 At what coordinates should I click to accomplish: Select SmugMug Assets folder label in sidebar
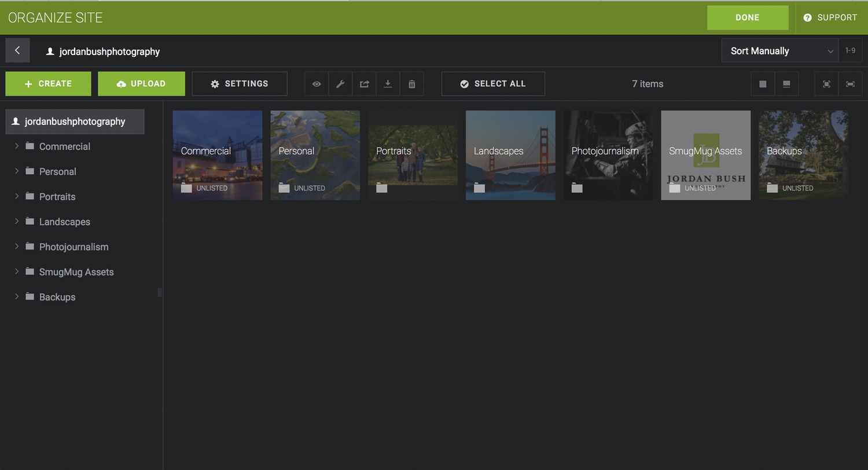click(76, 272)
